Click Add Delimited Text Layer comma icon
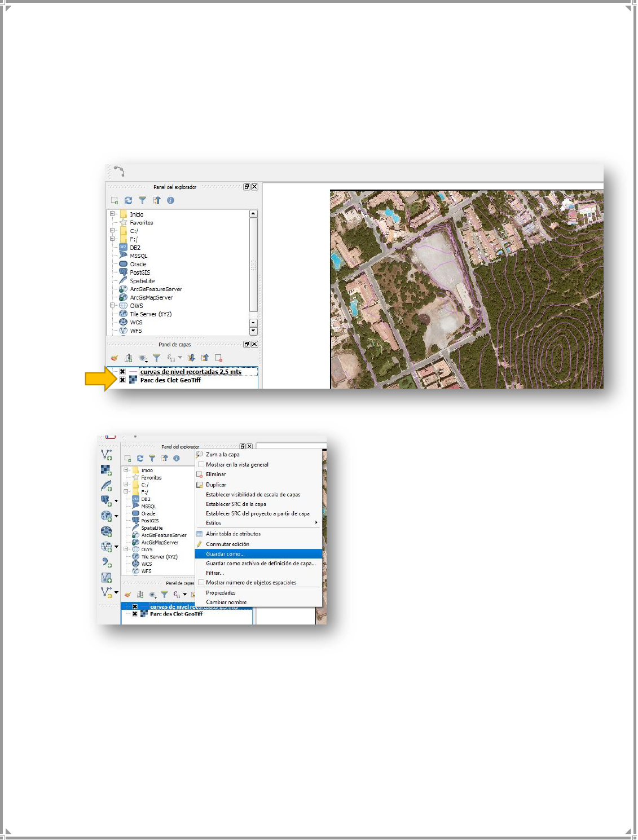 [106, 562]
